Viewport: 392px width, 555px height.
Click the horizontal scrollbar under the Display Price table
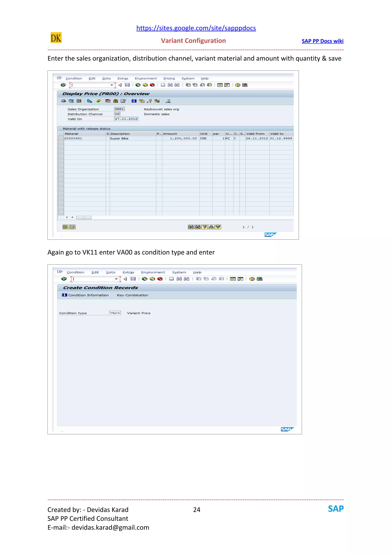[x=84, y=217]
